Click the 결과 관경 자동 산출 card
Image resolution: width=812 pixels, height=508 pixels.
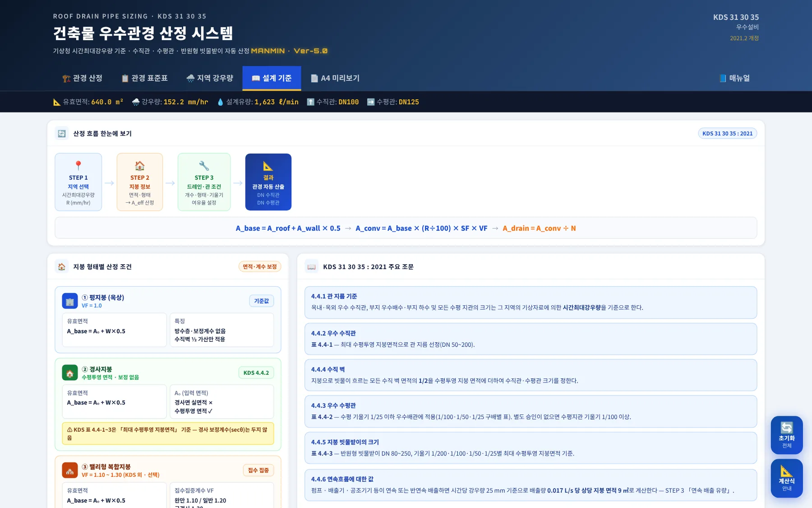(268, 182)
